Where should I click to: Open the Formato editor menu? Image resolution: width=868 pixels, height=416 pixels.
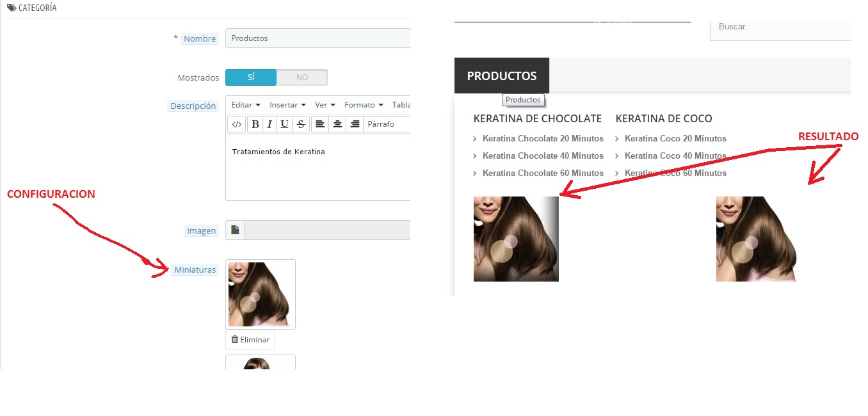click(364, 105)
